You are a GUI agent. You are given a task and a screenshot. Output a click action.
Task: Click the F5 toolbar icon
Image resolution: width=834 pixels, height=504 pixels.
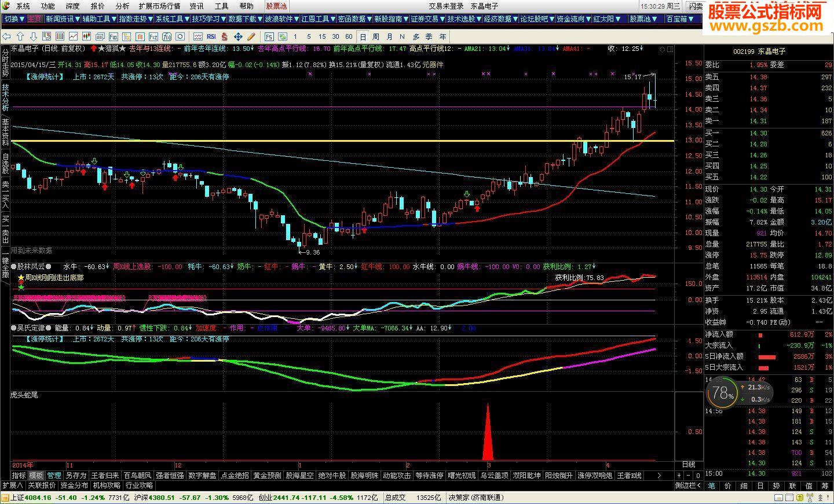269,36
